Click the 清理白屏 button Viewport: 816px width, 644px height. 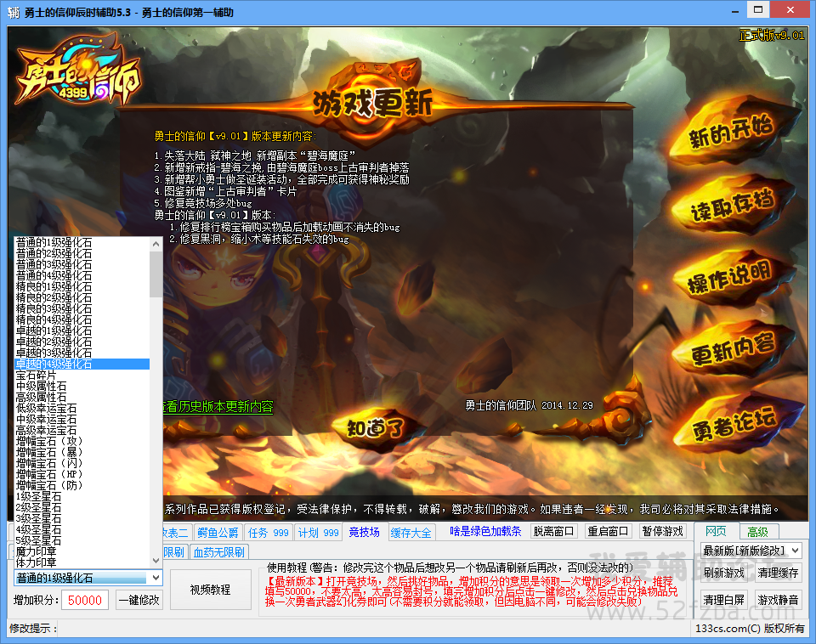pos(723,600)
